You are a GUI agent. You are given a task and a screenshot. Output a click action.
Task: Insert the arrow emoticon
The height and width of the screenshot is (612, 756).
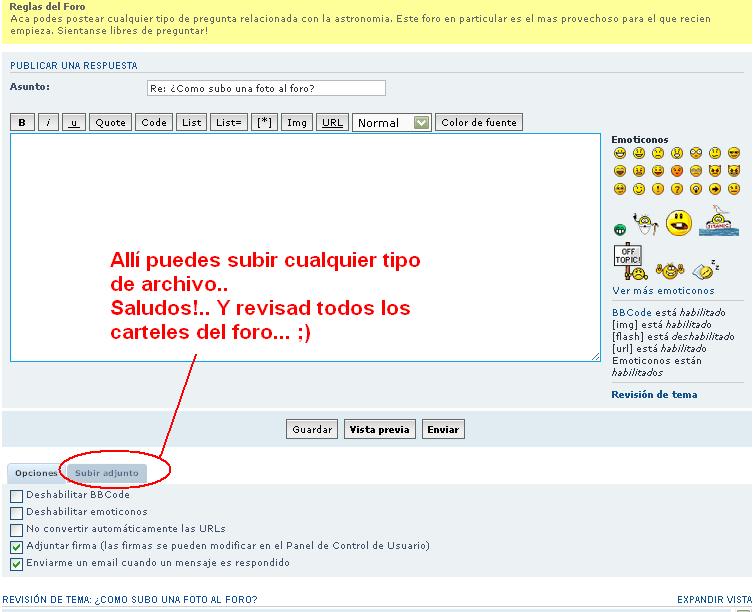(715, 189)
